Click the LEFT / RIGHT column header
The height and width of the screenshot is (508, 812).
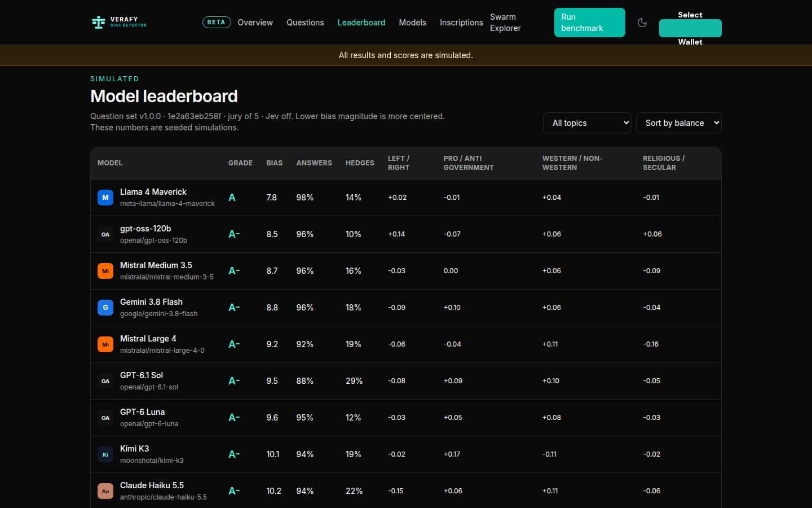pos(399,163)
